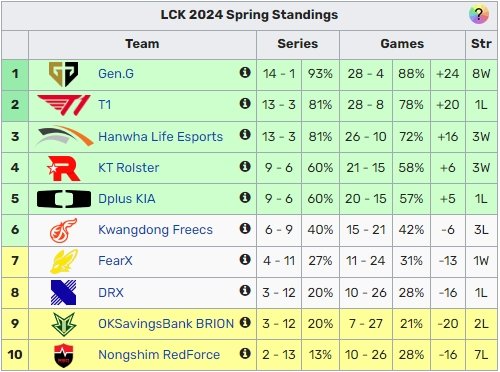Follow the Kwangdong Freecs team link
Viewport: 500px width, 372px height.
[x=155, y=230]
